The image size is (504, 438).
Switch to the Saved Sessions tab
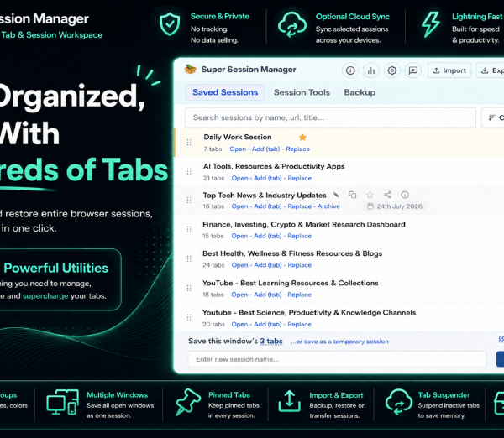tap(225, 92)
